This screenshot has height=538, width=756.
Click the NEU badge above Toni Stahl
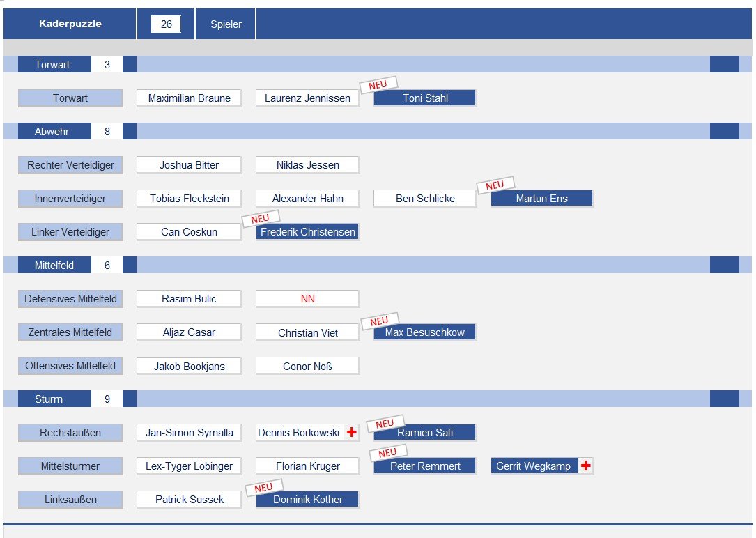(x=378, y=84)
